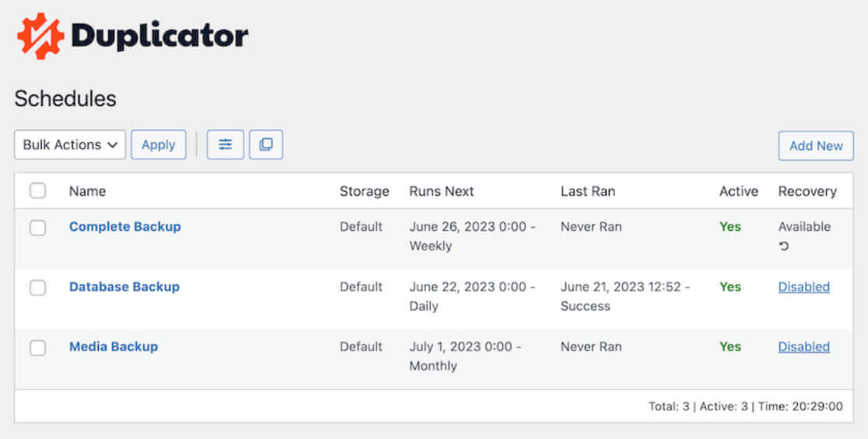
Task: Open the Media Backup schedule link
Action: pos(114,347)
